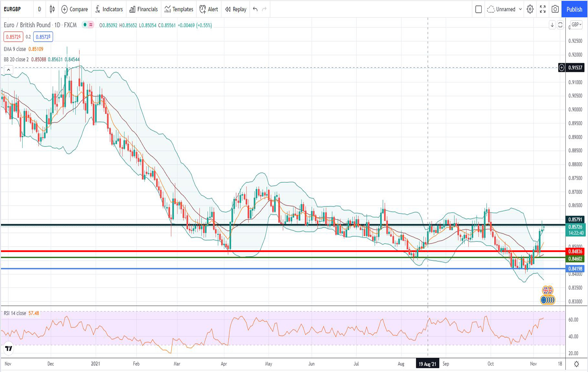
Task: Click the UK flag economic event icons
Action: click(x=548, y=290)
